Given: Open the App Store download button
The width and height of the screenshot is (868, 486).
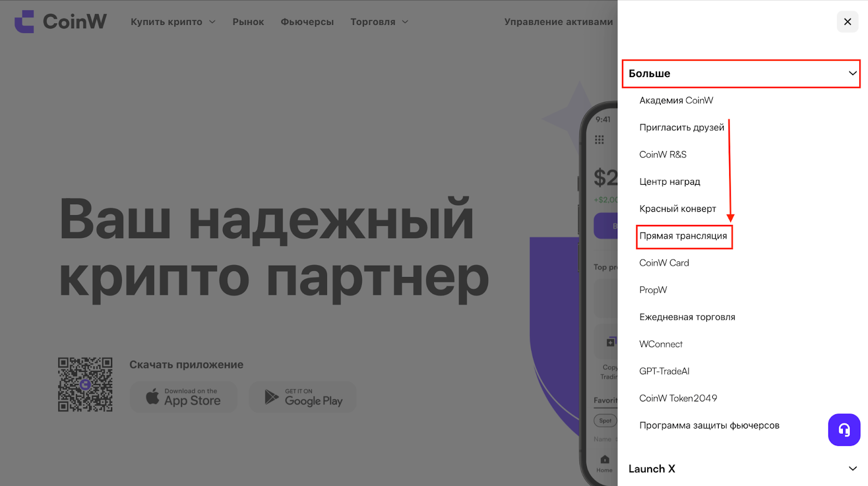Looking at the screenshot, I should tap(184, 397).
